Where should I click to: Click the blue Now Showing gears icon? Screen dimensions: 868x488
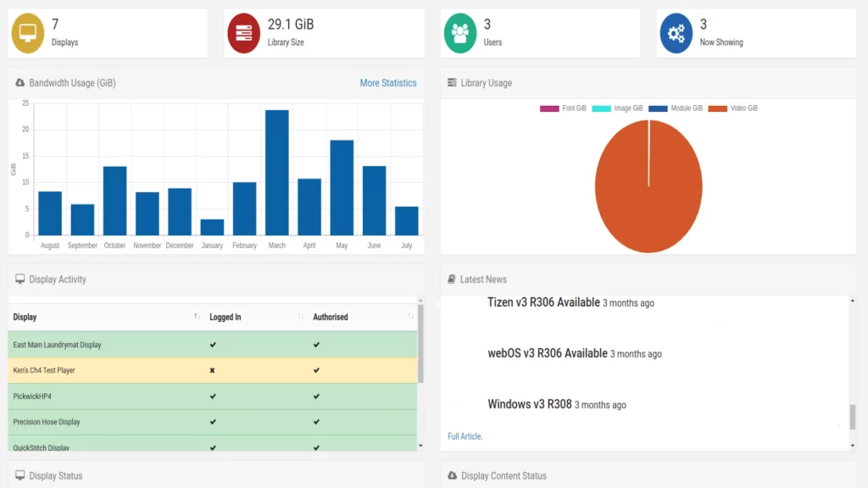point(676,33)
